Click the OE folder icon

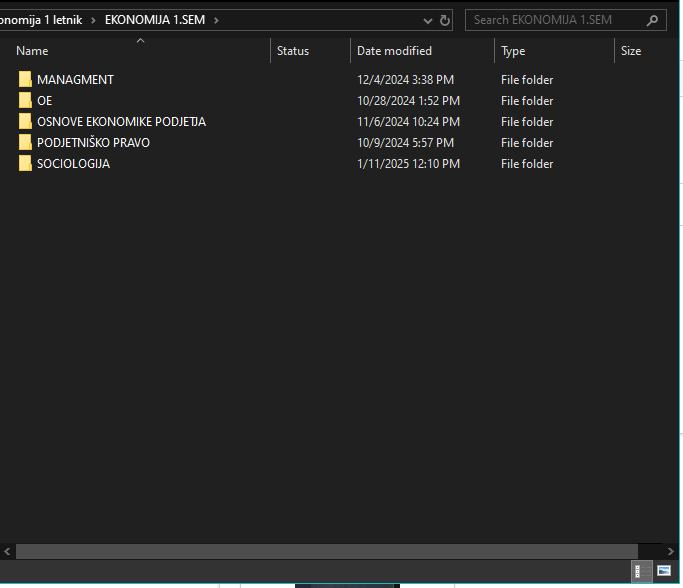25,101
